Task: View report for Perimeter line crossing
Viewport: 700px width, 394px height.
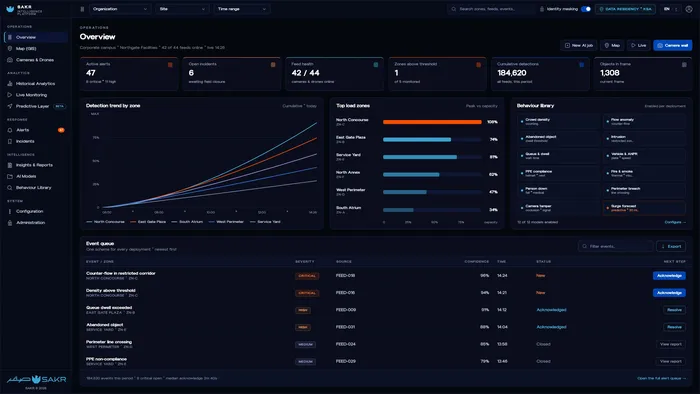Action: (671, 344)
